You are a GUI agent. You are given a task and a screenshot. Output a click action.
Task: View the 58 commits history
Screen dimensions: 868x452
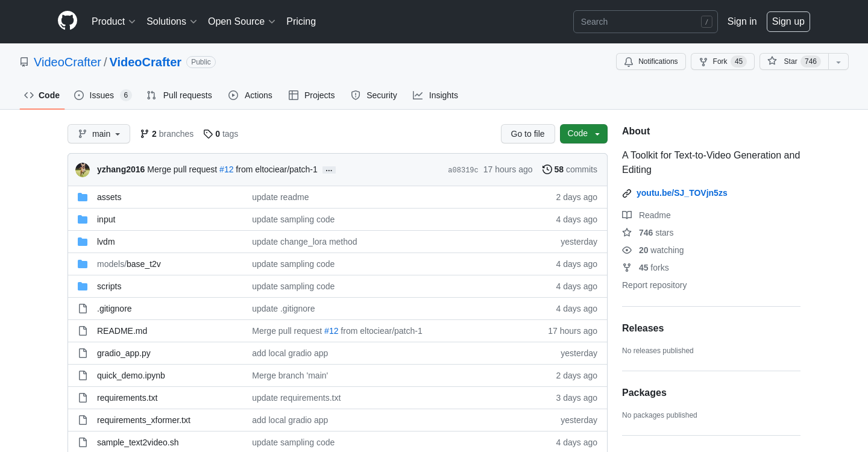click(x=570, y=169)
